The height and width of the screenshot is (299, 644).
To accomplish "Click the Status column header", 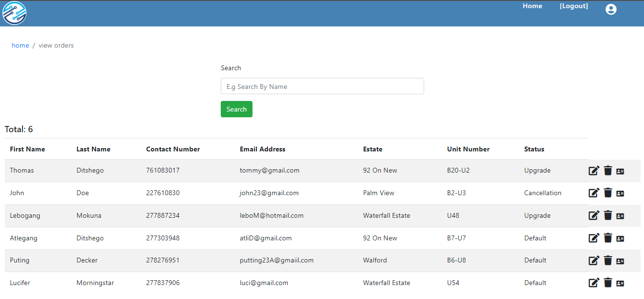I will pos(534,149).
